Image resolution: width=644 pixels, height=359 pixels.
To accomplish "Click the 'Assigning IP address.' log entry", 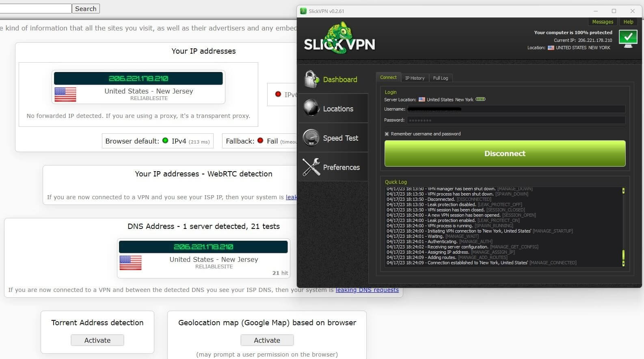I will pyautogui.click(x=450, y=252).
